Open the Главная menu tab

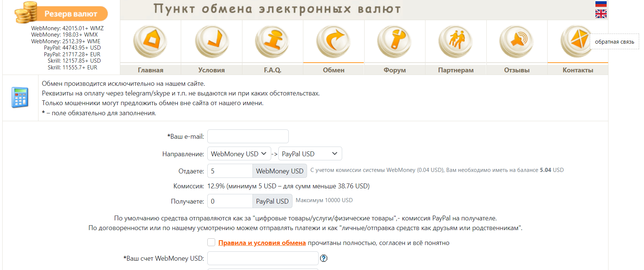click(x=150, y=70)
